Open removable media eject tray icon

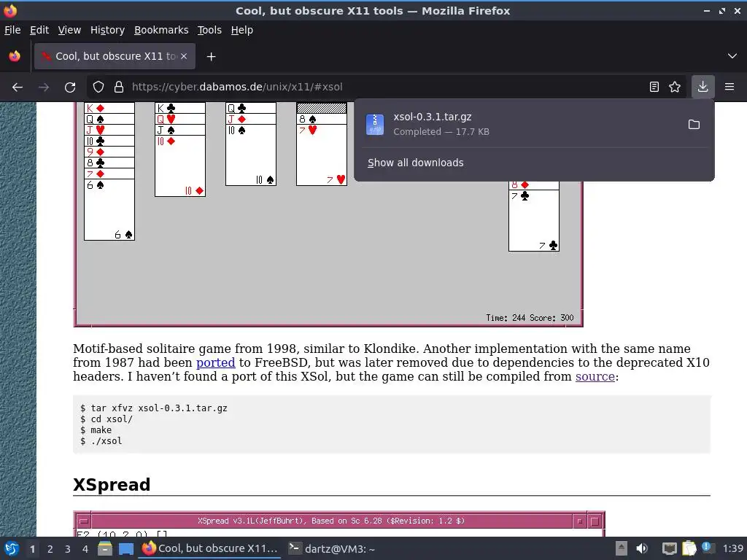622,548
